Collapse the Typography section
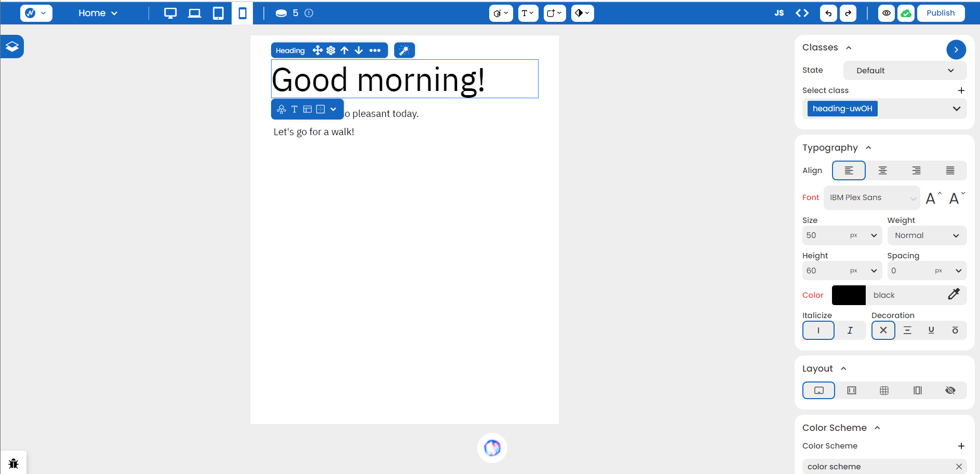This screenshot has height=474, width=980. pyautogui.click(x=868, y=148)
